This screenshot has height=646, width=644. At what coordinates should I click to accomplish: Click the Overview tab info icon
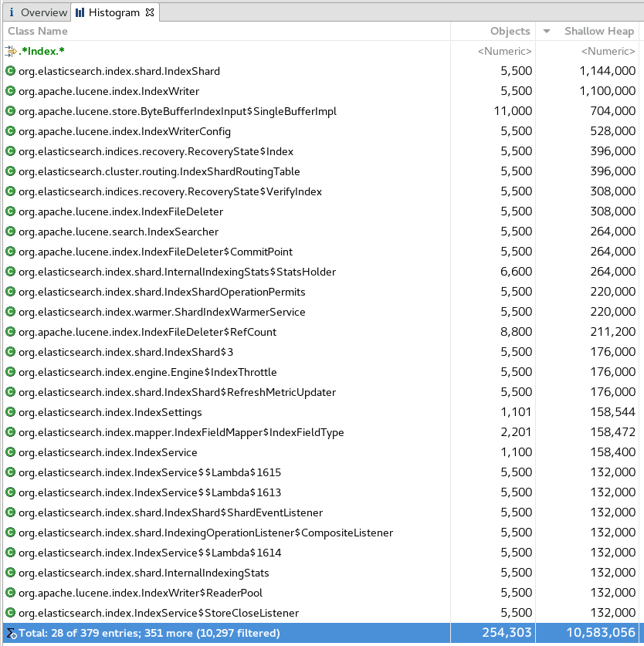pyautogui.click(x=11, y=13)
